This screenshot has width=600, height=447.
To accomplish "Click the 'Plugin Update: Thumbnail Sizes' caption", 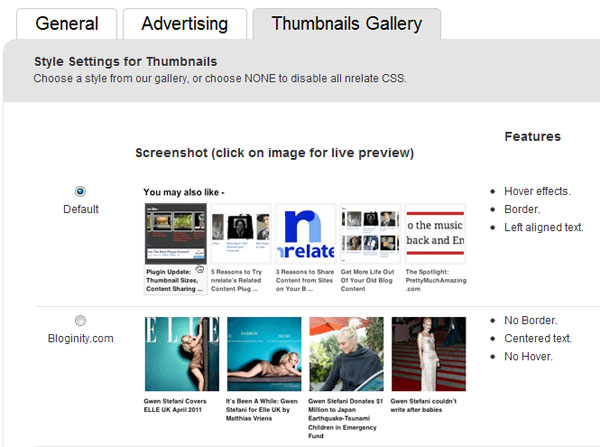I will click(x=174, y=281).
